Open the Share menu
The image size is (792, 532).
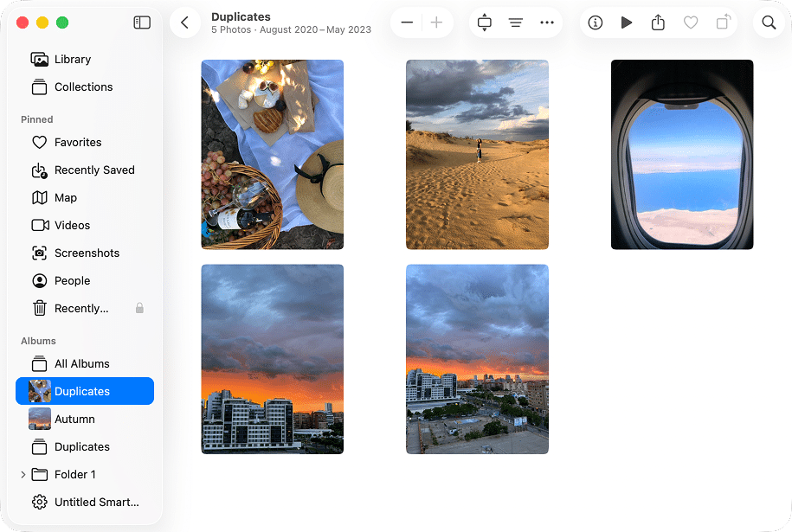658,22
